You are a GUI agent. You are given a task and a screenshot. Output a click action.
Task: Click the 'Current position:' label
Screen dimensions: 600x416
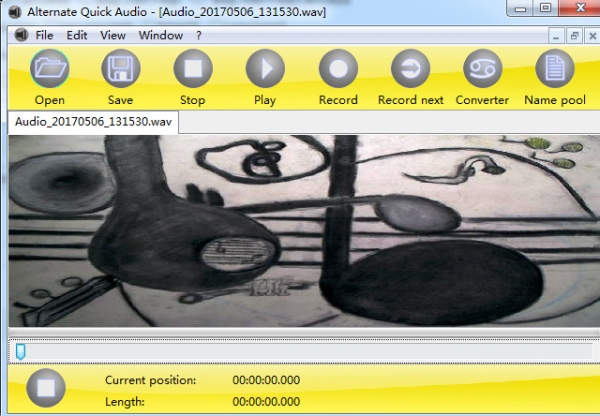coord(150,380)
